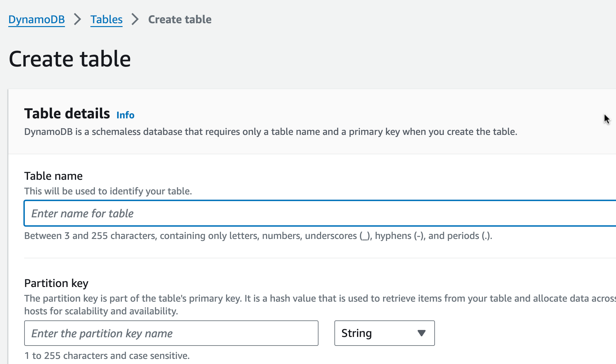
Task: Click the Create table page heading
Action: (x=70, y=59)
